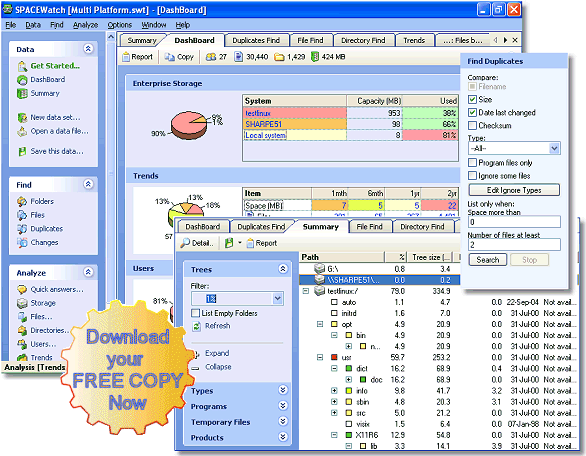Click the Collapse link in Trees panel

coord(218,367)
